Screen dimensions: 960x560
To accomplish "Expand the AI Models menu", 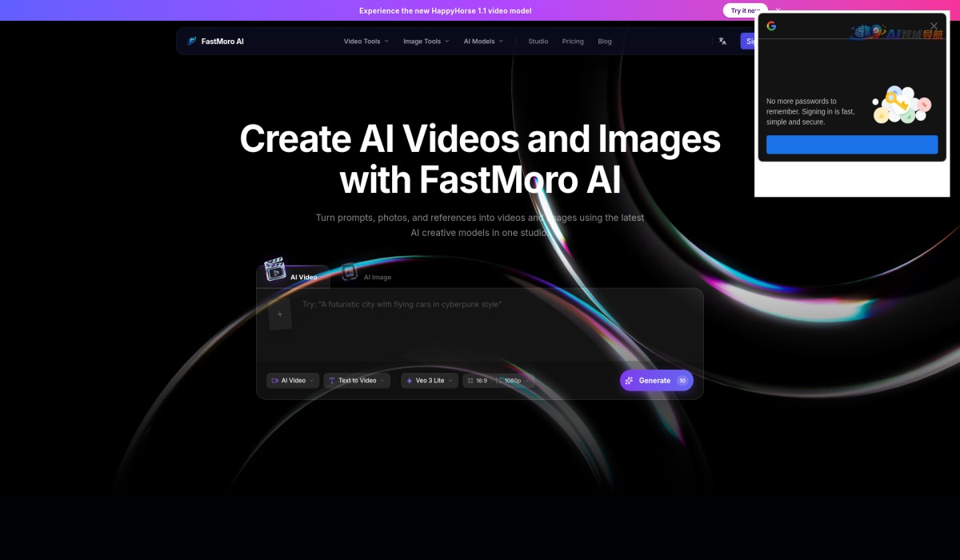I will click(x=483, y=41).
